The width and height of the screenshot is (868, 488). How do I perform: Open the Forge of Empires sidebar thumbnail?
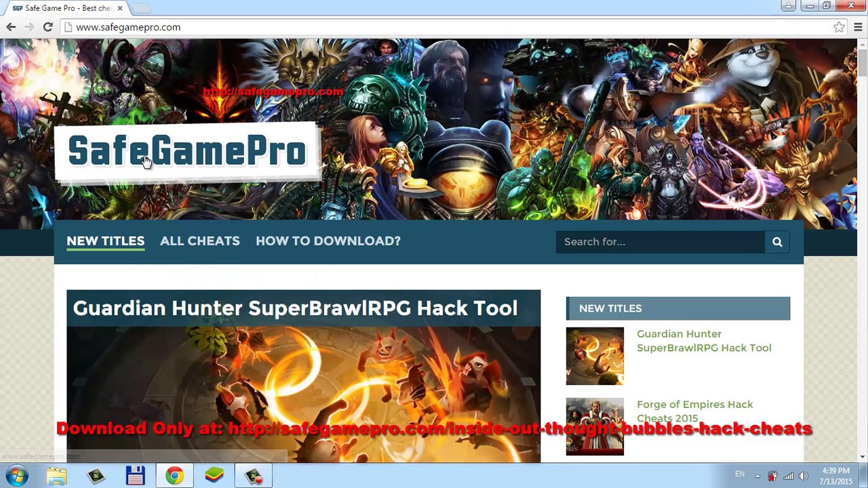(595, 426)
